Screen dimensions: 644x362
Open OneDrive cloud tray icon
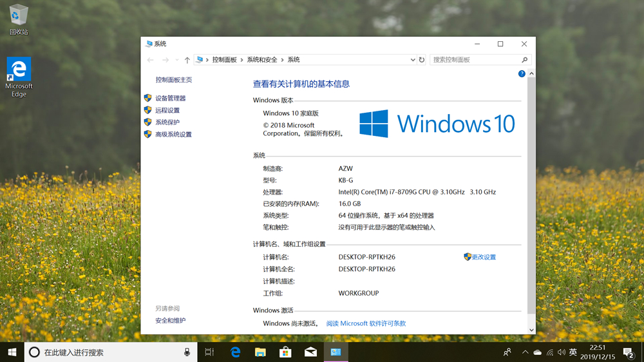pos(537,352)
